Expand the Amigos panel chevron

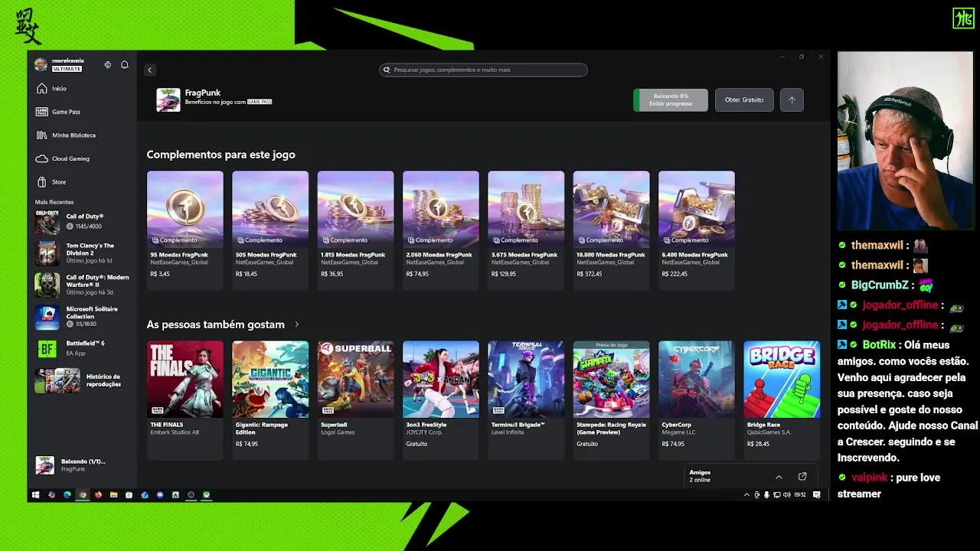pos(779,477)
